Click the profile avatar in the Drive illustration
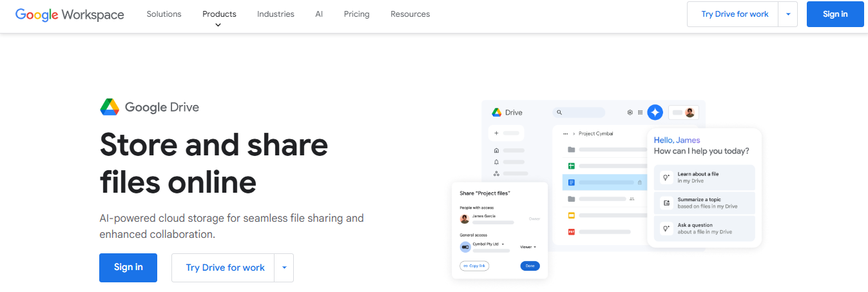The image size is (868, 292). tap(690, 112)
